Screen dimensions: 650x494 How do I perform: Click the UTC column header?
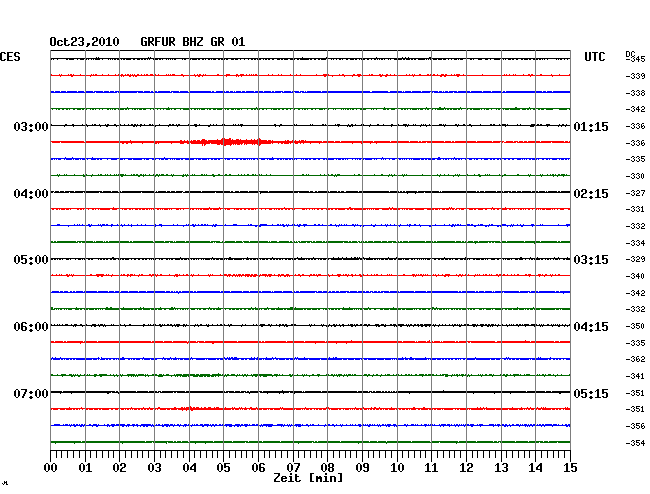coord(594,57)
